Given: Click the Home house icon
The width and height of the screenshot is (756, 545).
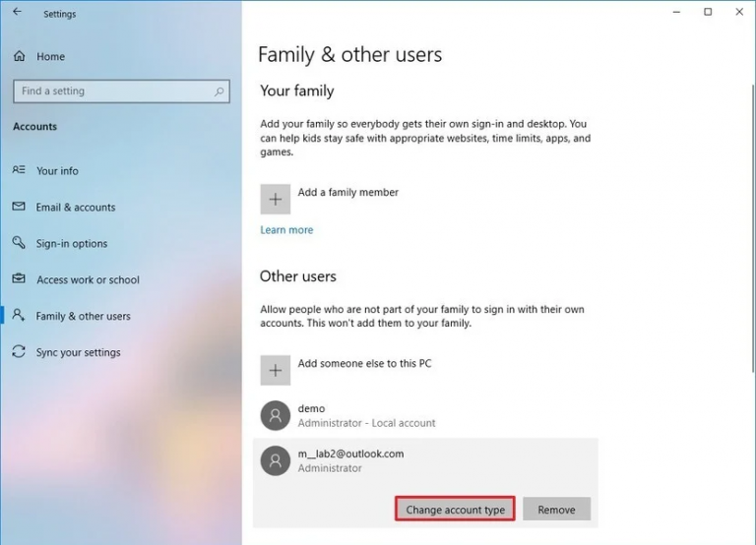Looking at the screenshot, I should 20,56.
